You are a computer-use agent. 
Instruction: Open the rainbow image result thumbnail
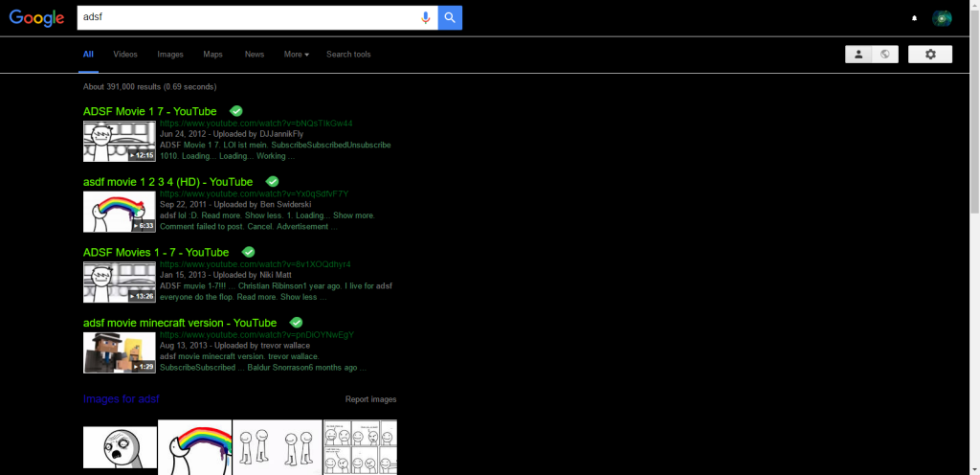coord(195,447)
